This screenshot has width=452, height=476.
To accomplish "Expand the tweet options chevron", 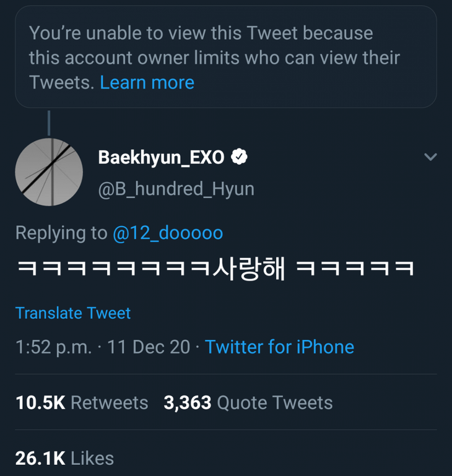I will [430, 157].
